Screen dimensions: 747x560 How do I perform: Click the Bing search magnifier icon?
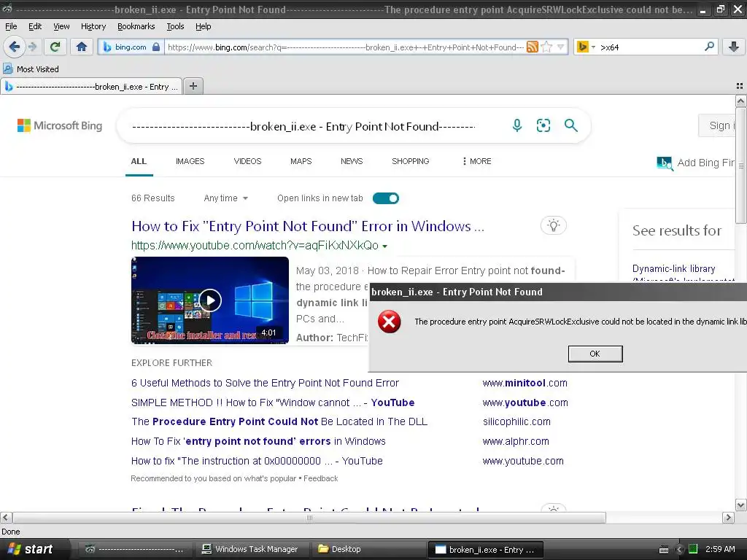(570, 125)
